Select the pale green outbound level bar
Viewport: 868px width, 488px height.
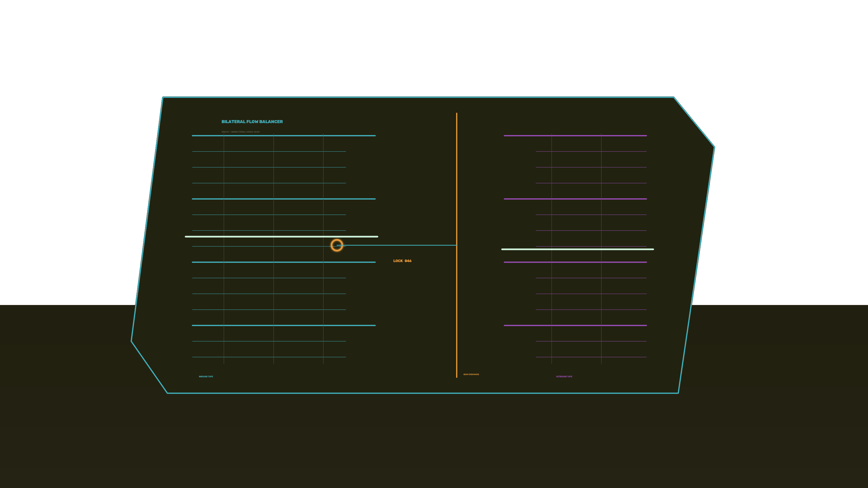pyautogui.click(x=578, y=249)
